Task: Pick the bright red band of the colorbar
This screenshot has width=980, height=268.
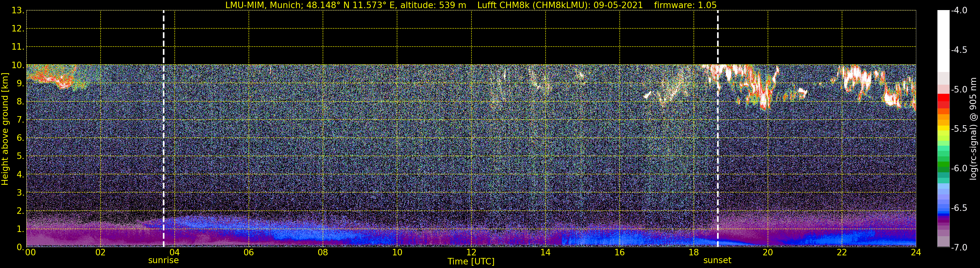Action: pos(944,97)
